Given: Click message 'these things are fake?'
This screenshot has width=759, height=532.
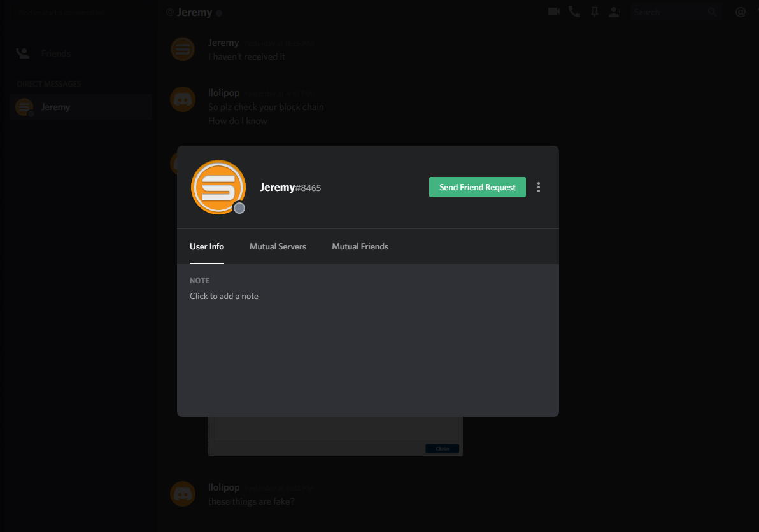Looking at the screenshot, I should [252, 501].
